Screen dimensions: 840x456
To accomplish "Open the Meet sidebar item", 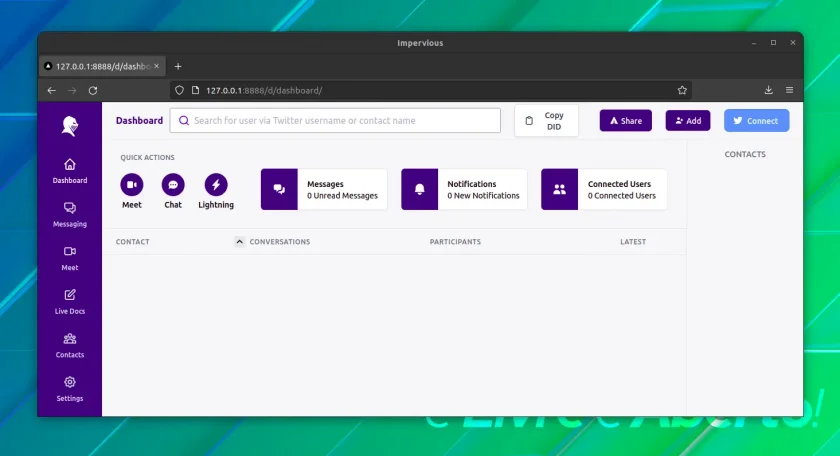I will coord(70,258).
